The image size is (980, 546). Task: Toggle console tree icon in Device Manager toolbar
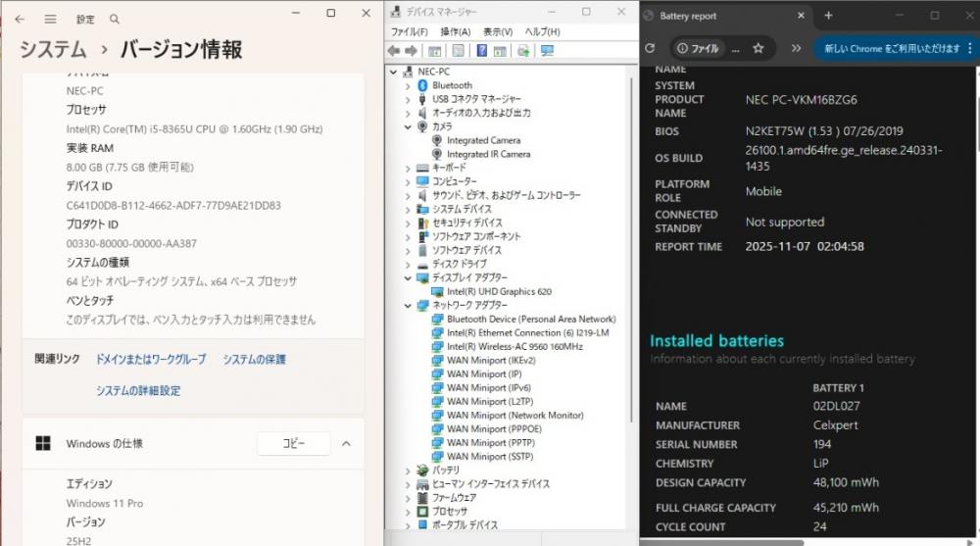click(434, 51)
